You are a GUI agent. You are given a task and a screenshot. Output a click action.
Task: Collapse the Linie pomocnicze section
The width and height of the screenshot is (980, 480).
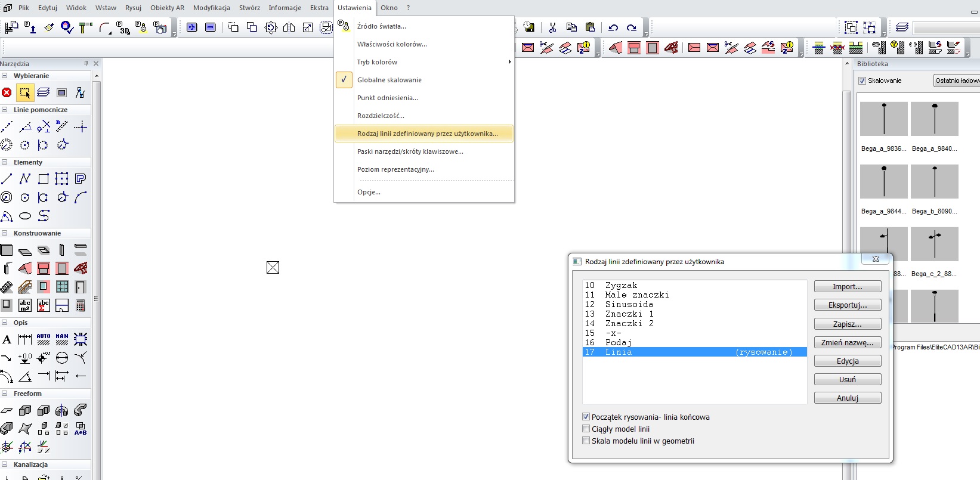[5, 110]
